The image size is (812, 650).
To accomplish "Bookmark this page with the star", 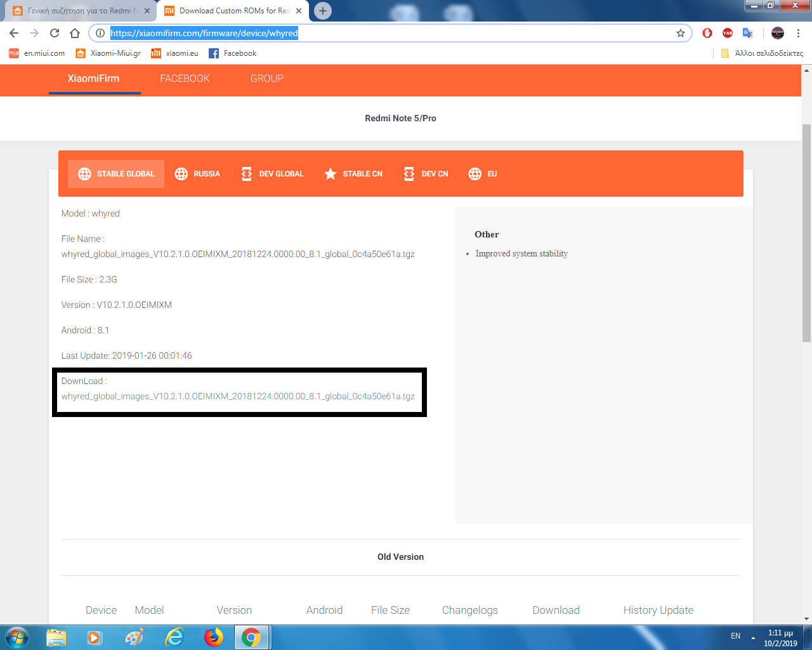I will [x=681, y=33].
